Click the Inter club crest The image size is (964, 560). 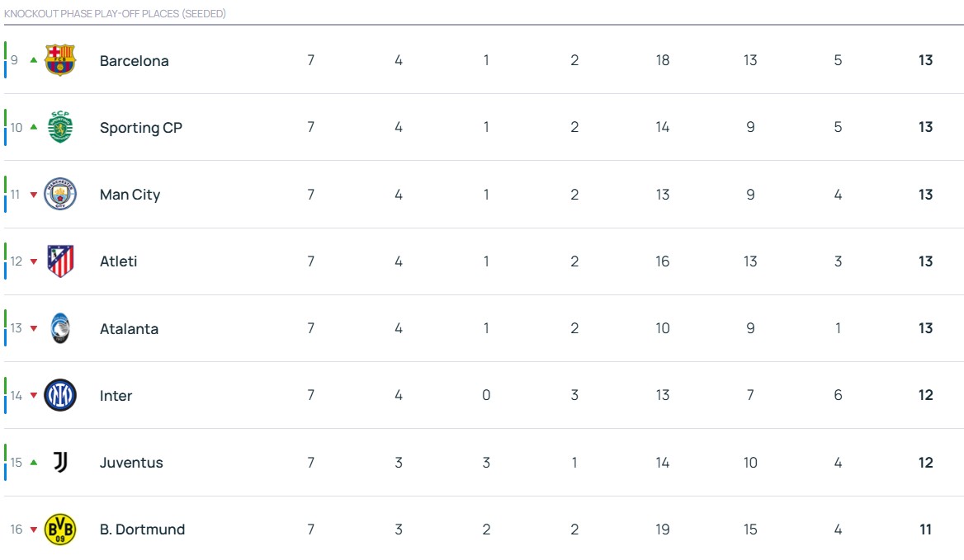(60, 395)
